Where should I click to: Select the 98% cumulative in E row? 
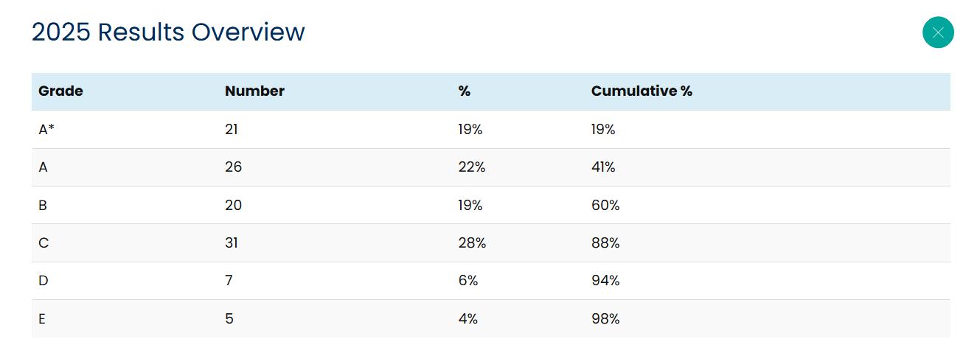pos(605,319)
